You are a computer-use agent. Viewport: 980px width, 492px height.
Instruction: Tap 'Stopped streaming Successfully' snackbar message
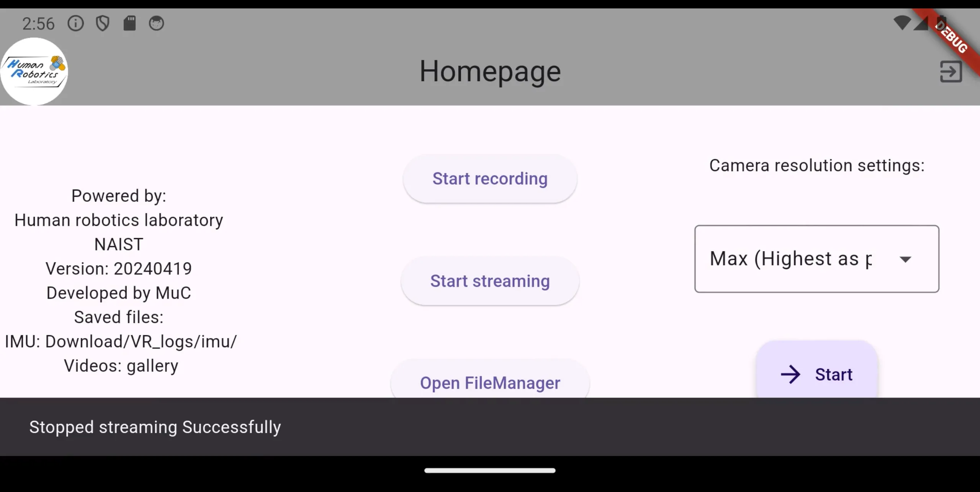(155, 427)
